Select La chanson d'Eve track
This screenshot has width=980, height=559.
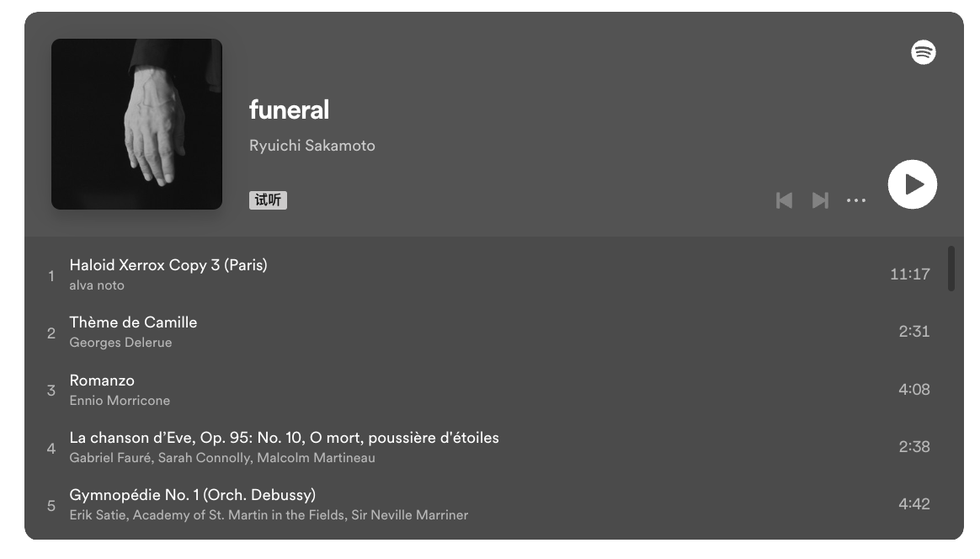[x=284, y=438]
